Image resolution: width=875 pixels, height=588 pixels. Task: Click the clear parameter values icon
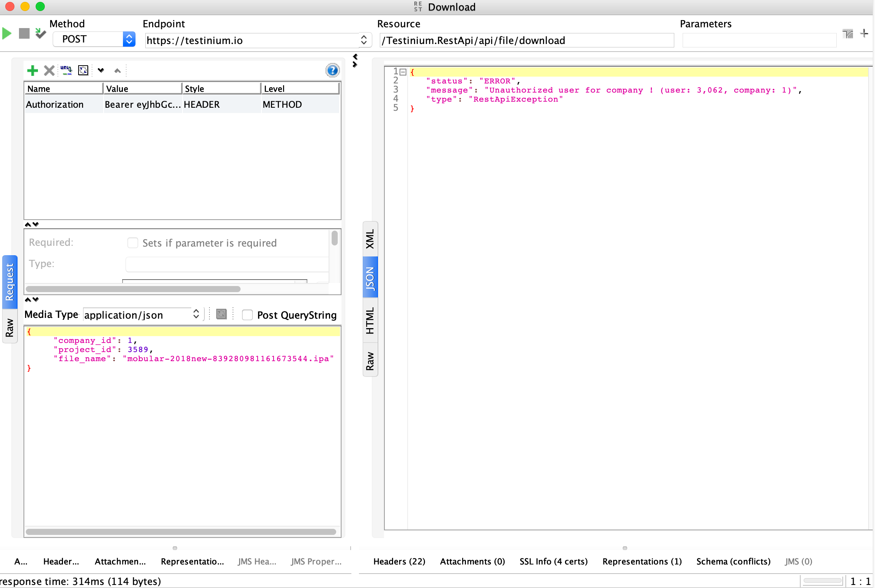(83, 70)
